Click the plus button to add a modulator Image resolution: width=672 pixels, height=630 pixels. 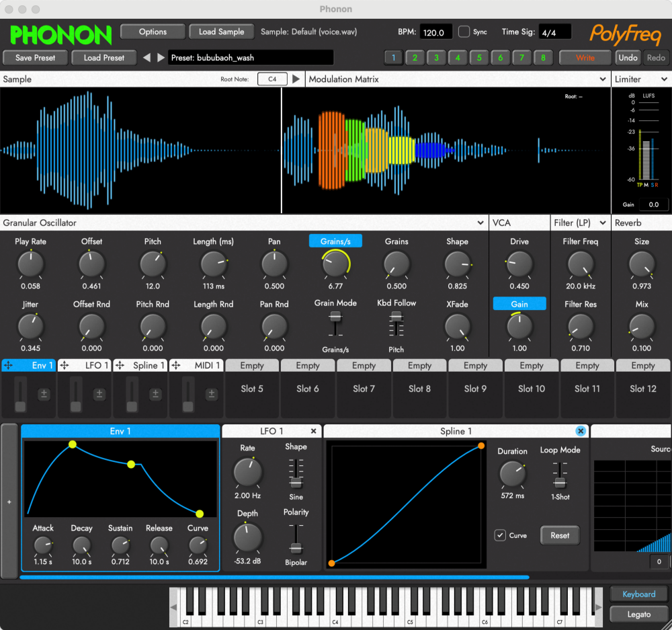click(x=9, y=502)
